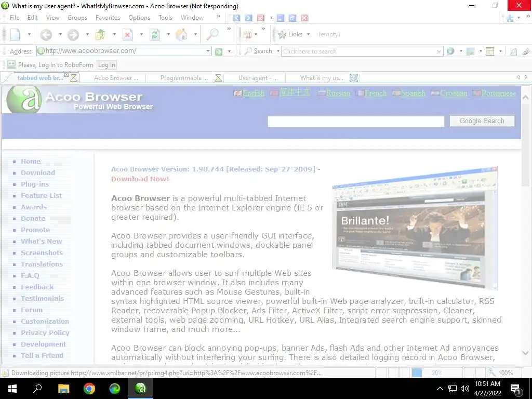Open the Feature List sidebar link
The image size is (532, 399).
pyautogui.click(x=41, y=195)
